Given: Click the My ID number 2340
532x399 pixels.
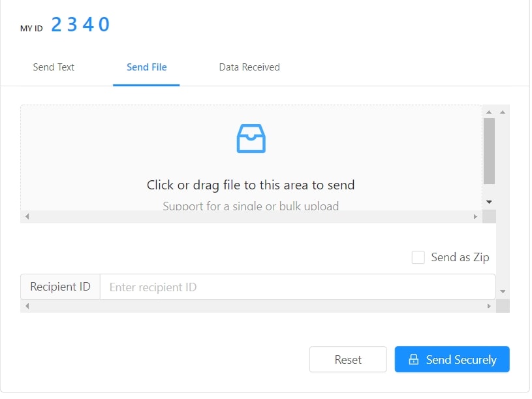Looking at the screenshot, I should (x=81, y=25).
